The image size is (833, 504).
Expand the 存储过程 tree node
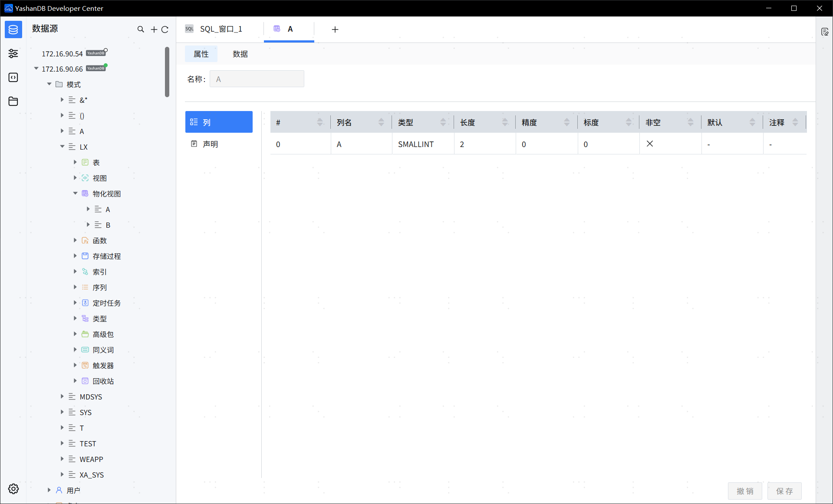75,256
